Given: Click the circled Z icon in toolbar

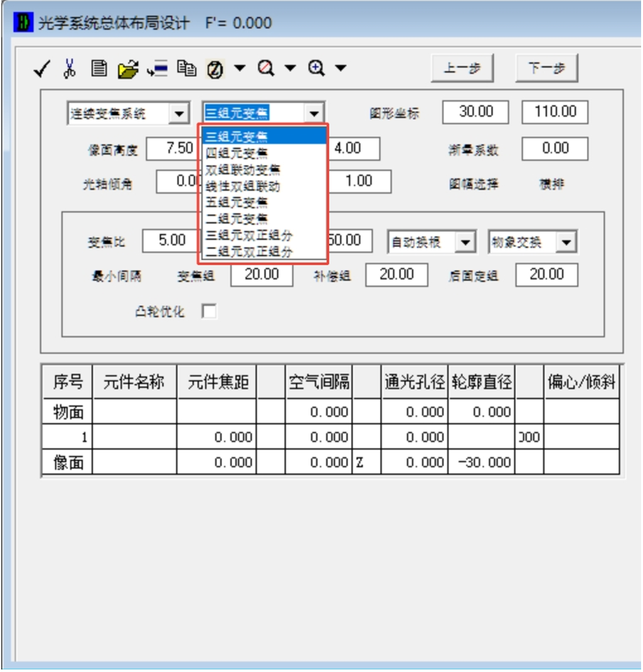Looking at the screenshot, I should [215, 70].
